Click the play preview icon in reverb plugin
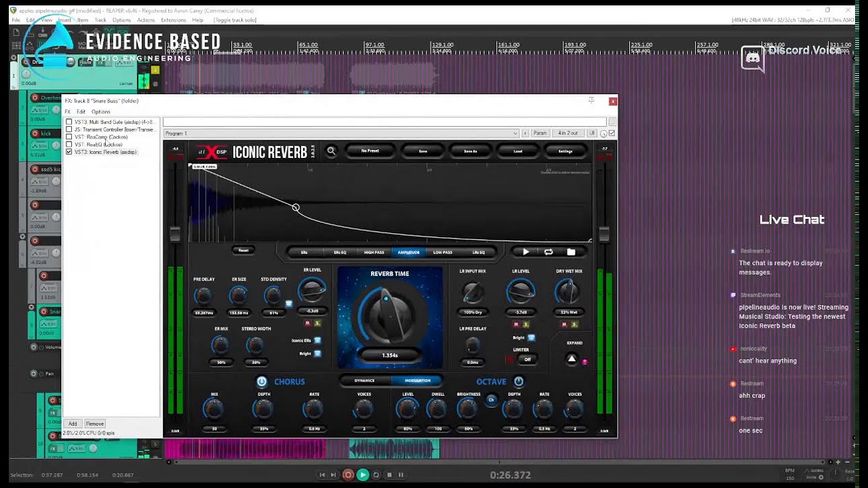Screen dimensions: 868x488 click(x=526, y=251)
